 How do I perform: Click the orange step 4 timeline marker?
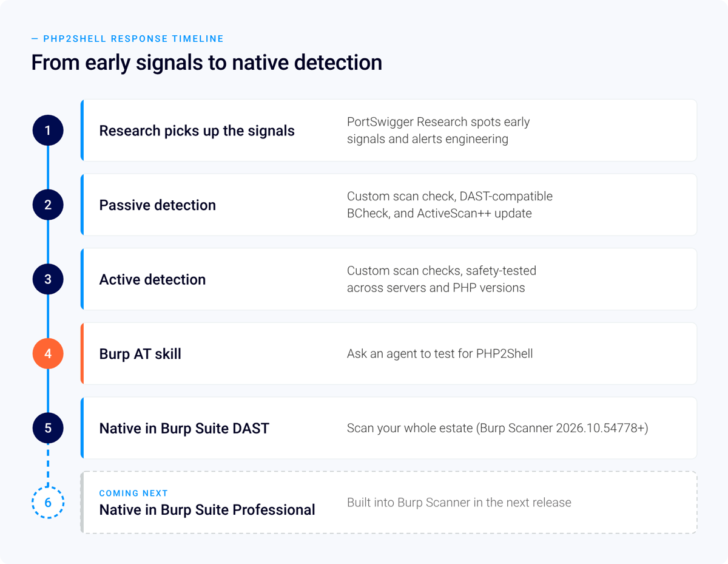point(48,353)
